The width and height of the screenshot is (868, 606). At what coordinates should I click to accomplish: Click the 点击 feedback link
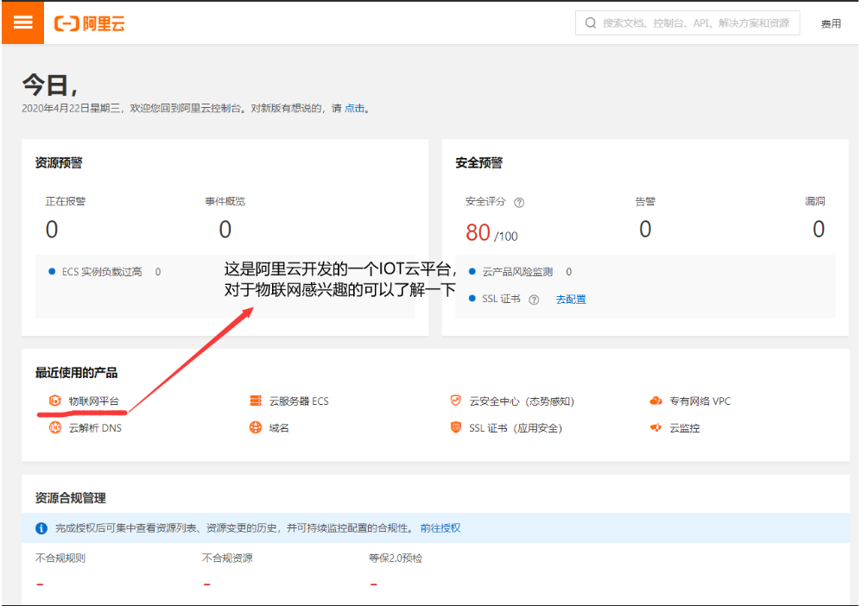(354, 109)
